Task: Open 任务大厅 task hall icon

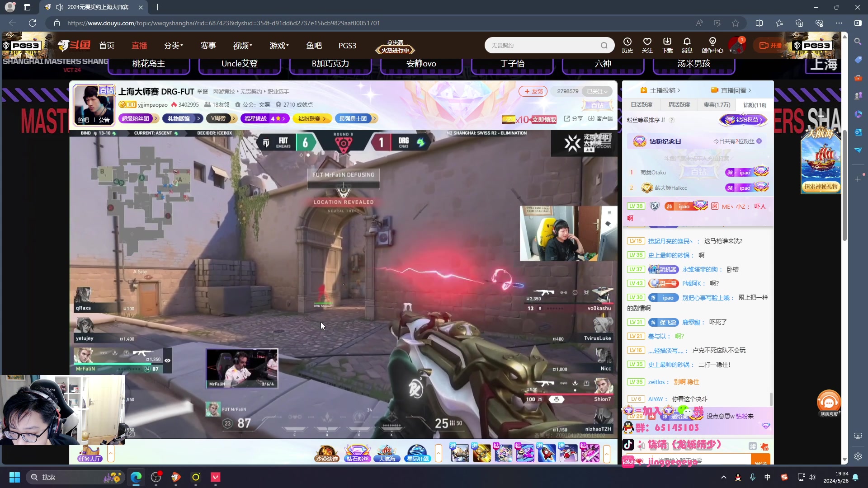Action: pyautogui.click(x=90, y=453)
